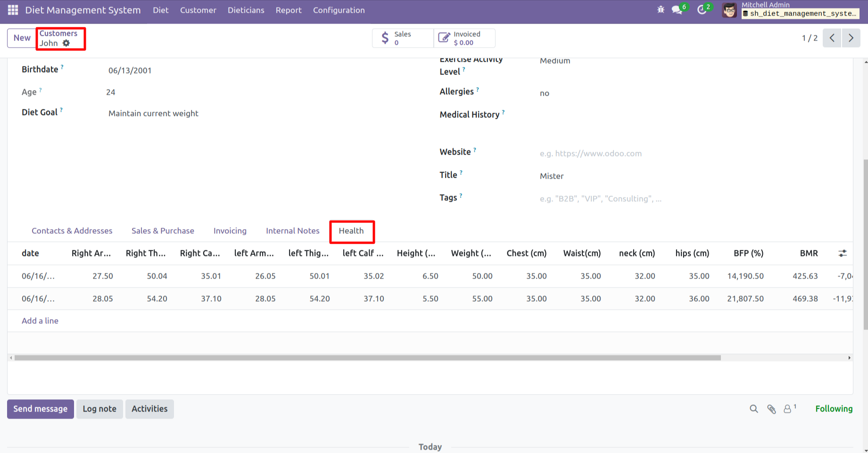The height and width of the screenshot is (453, 868).
Task: Click the chatter search magnifier icon
Action: [x=753, y=409]
